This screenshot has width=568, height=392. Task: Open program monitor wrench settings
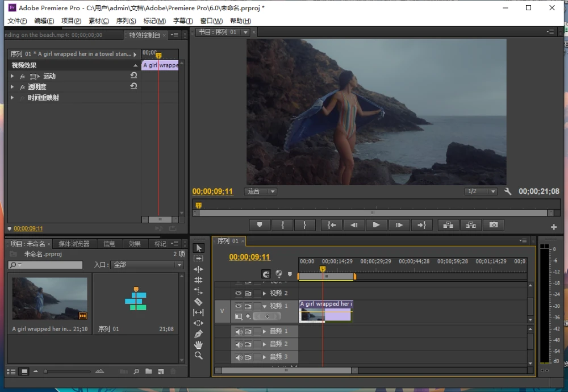(x=508, y=191)
